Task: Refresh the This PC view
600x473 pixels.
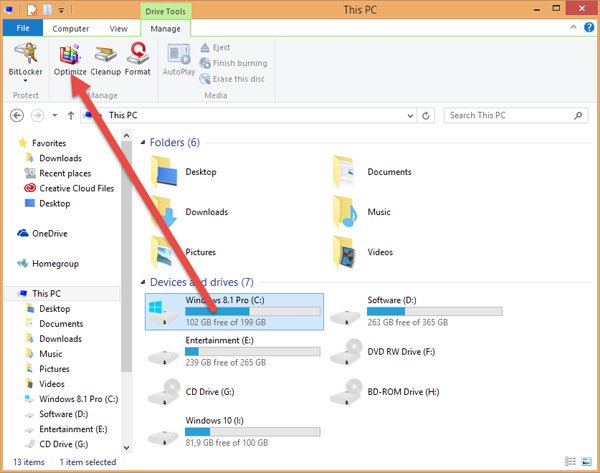Action: pyautogui.click(x=426, y=116)
